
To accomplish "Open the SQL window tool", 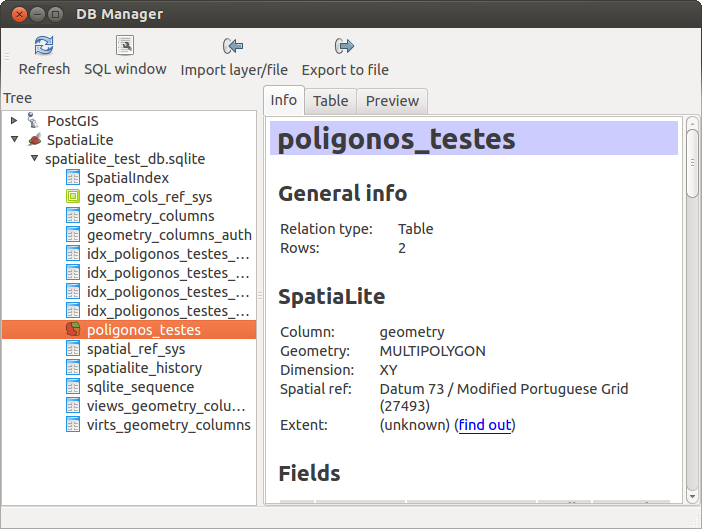I will tap(125, 46).
